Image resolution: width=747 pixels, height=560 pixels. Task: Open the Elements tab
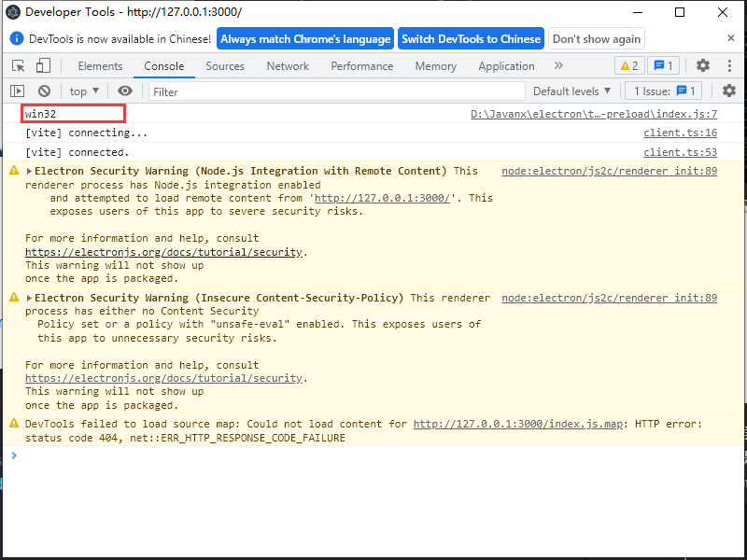pyautogui.click(x=100, y=66)
